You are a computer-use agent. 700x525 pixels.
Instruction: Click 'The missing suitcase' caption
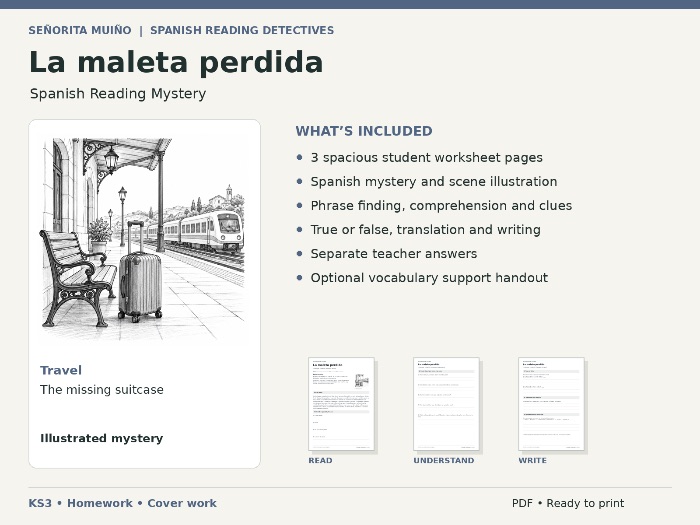(x=102, y=390)
